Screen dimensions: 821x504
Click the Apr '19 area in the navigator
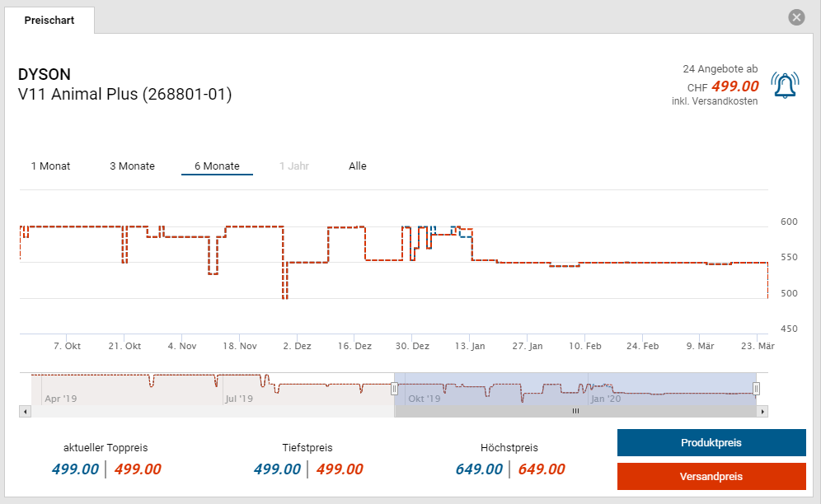60,399
